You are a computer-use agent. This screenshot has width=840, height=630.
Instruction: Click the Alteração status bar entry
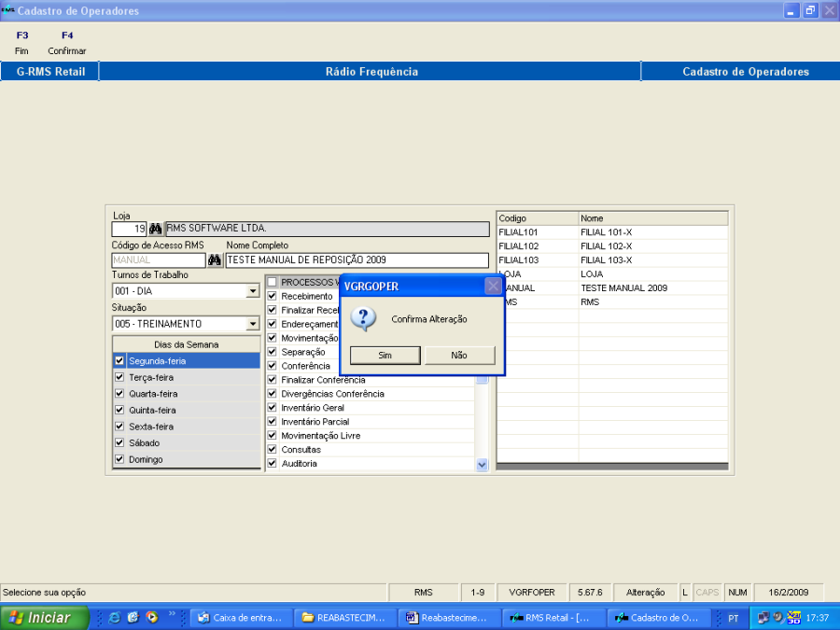pyautogui.click(x=646, y=593)
